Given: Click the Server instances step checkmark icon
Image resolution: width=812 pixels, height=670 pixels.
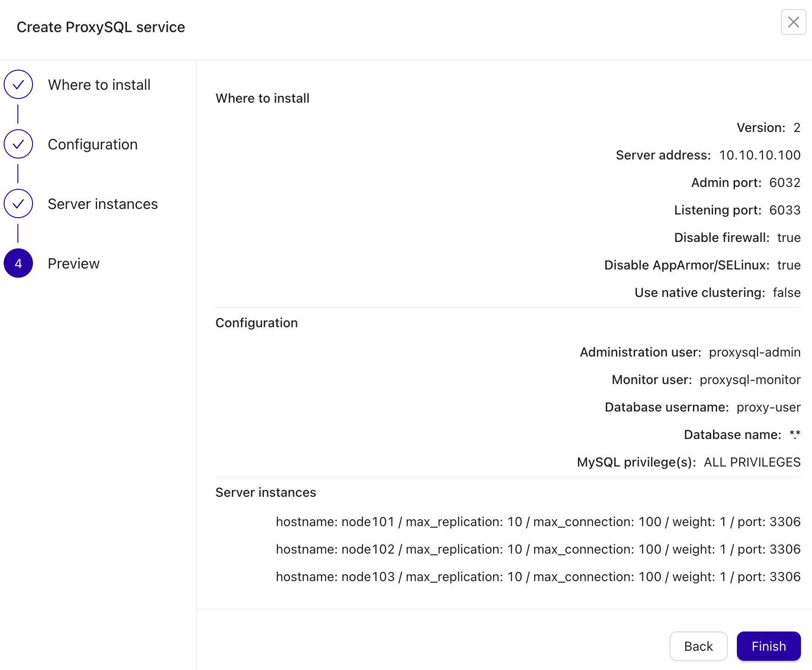Looking at the screenshot, I should point(18,203).
